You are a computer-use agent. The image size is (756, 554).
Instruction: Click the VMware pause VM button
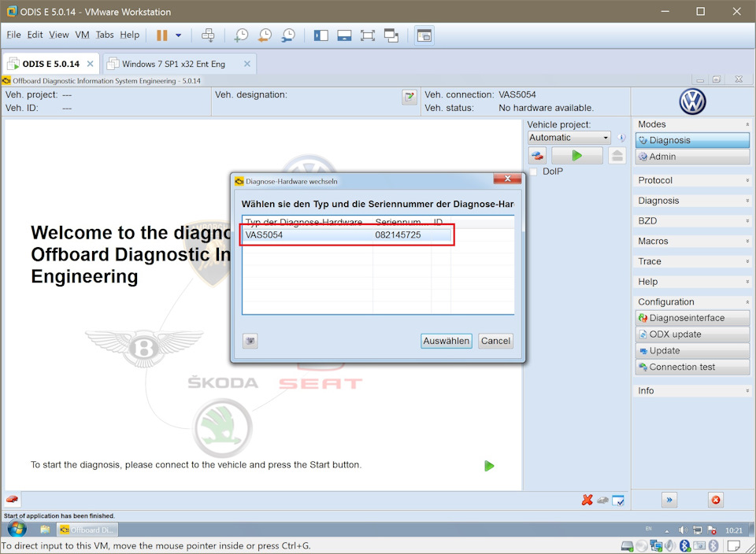coord(162,35)
